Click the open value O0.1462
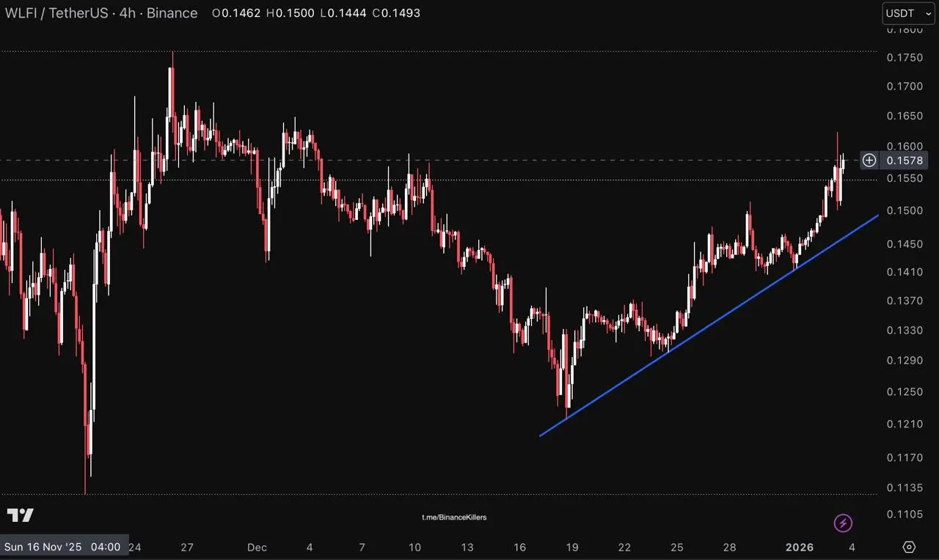 [x=236, y=13]
